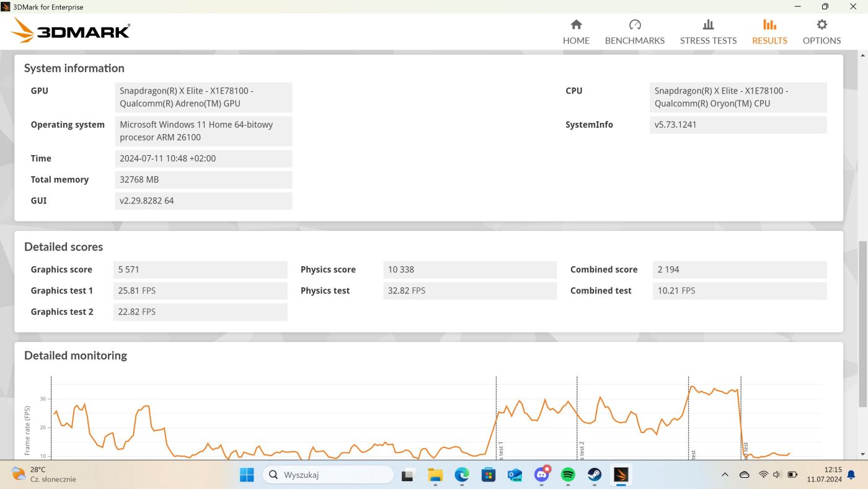
Task: Click the 3DMark taskbar icon
Action: [621, 475]
